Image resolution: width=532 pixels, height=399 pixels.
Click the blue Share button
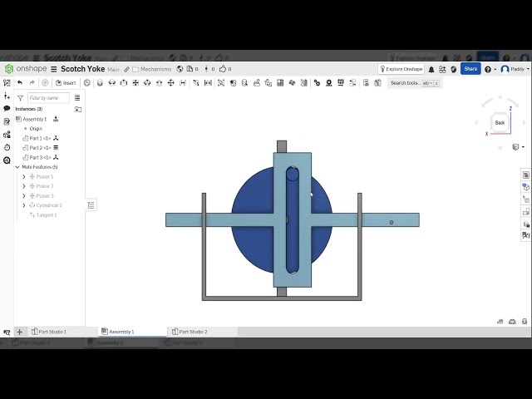tap(470, 69)
